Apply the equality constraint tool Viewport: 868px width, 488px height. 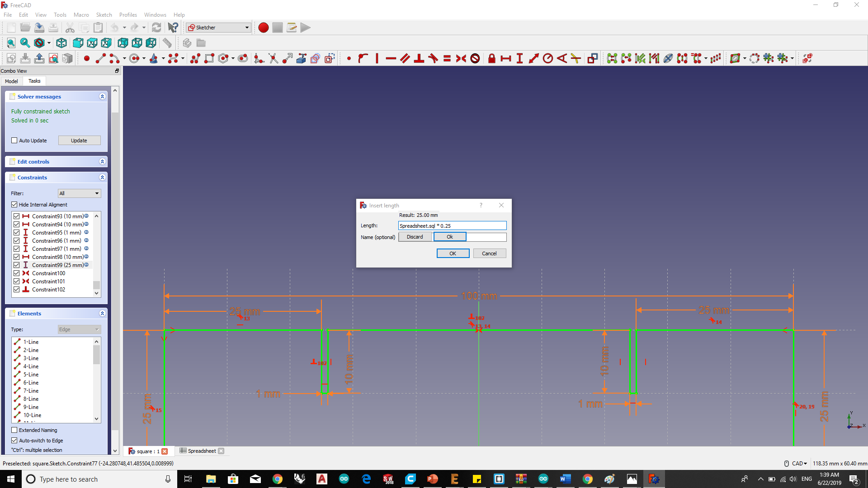coord(447,58)
